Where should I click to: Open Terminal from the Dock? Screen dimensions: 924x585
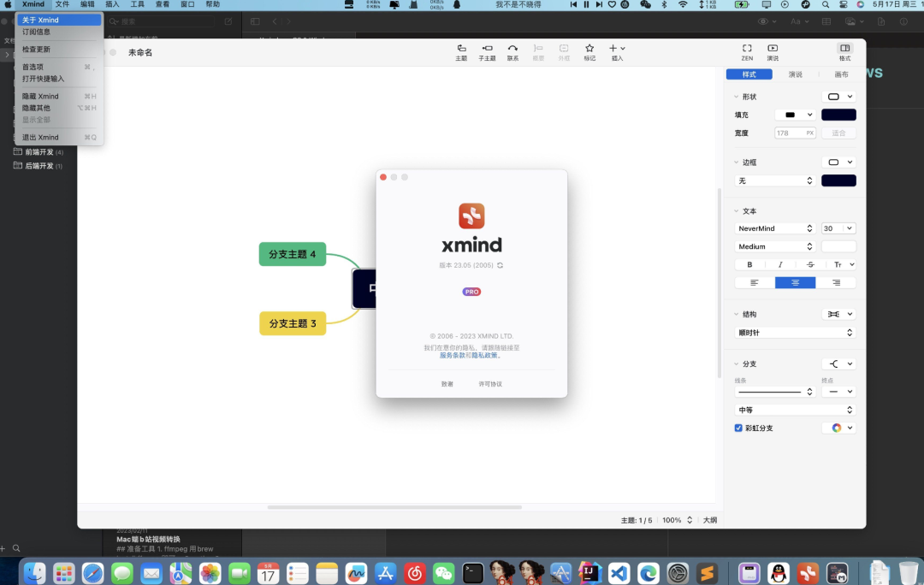coord(472,573)
